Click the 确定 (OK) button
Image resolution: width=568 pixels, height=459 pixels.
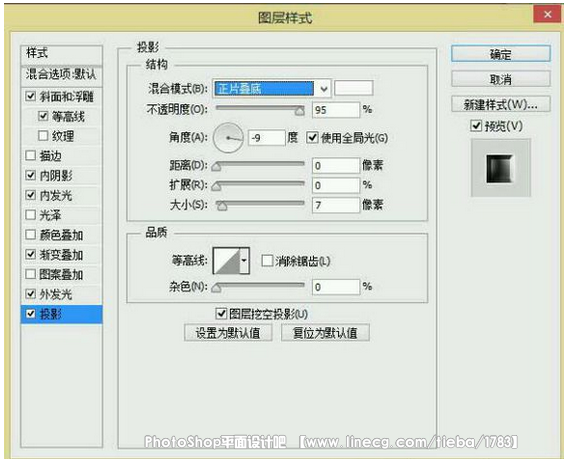tap(501, 54)
